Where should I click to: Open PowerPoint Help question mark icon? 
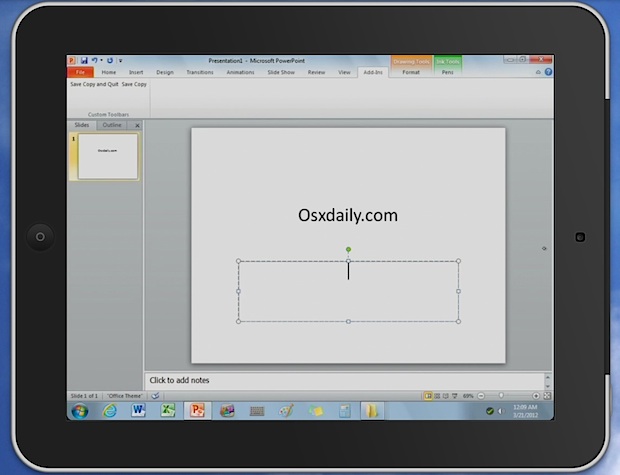[x=548, y=72]
